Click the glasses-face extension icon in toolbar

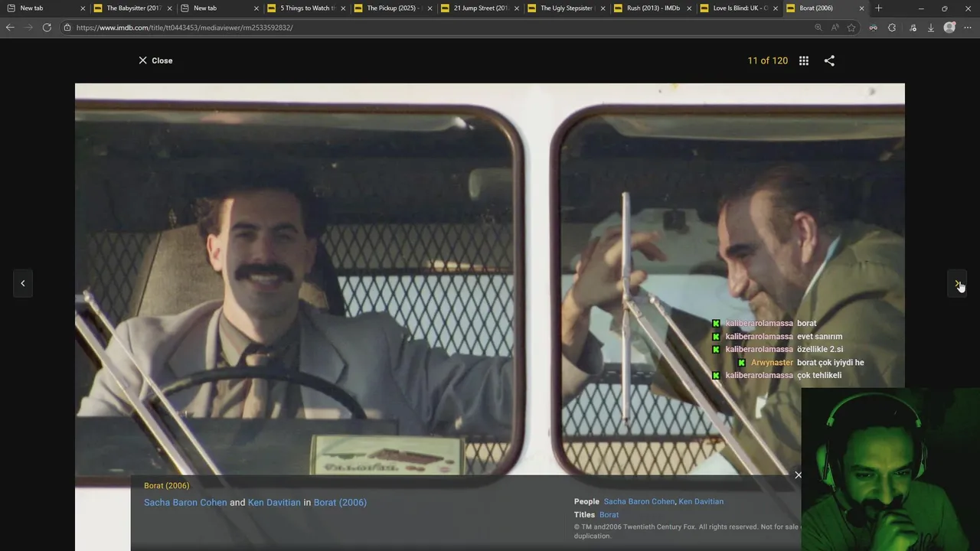874,28
